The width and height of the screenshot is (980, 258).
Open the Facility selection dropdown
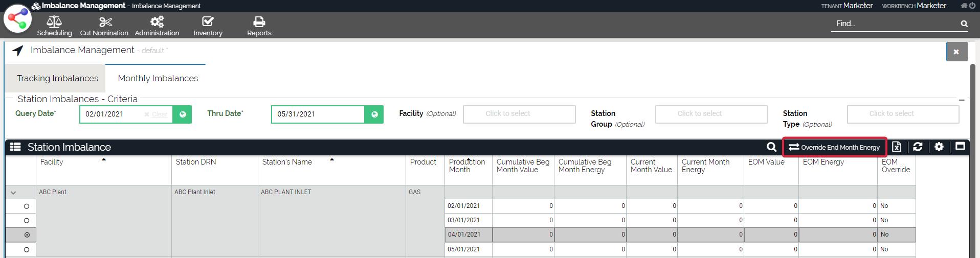(x=519, y=114)
